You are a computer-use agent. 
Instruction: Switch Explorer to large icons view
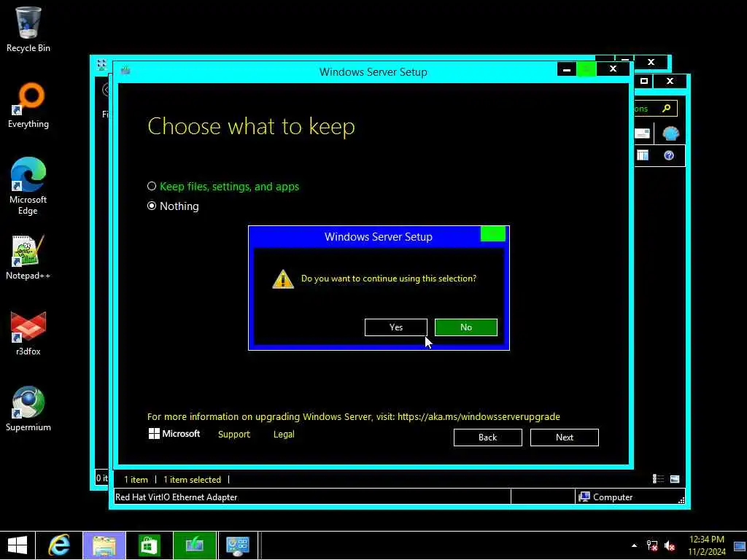coord(675,479)
